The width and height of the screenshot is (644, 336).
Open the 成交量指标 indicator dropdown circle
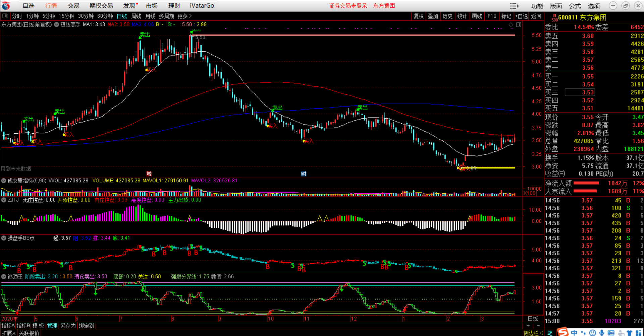click(x=4, y=181)
